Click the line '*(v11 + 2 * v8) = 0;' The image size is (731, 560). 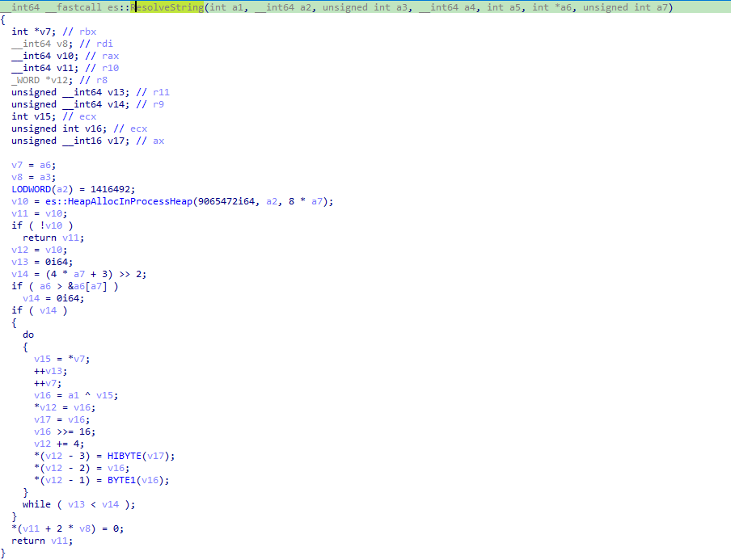point(68,528)
